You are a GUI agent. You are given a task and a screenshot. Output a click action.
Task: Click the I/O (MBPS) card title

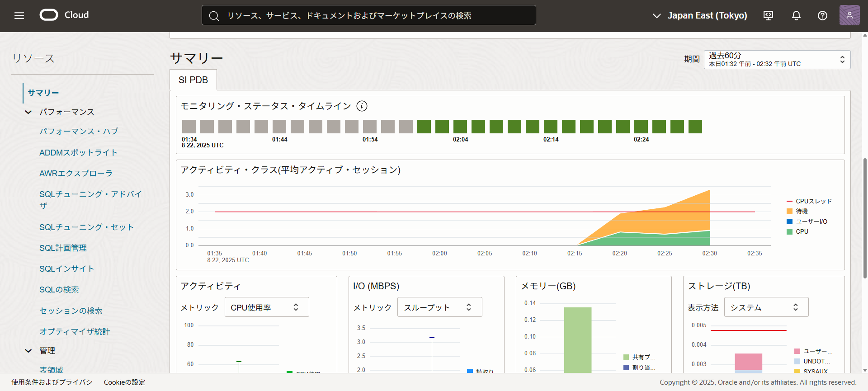pos(376,286)
